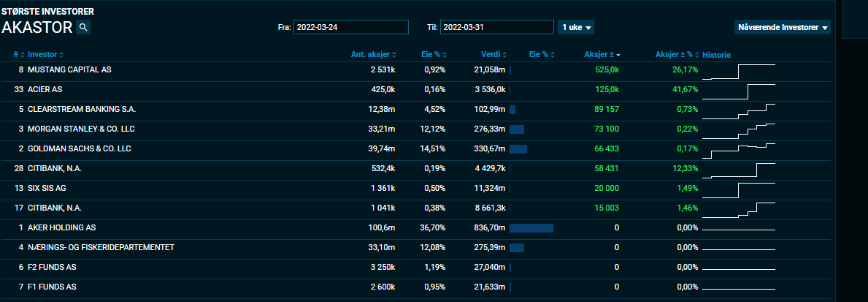Click the 836,70m value for AKER HOLDING
The height and width of the screenshot is (302, 868).
(x=490, y=227)
